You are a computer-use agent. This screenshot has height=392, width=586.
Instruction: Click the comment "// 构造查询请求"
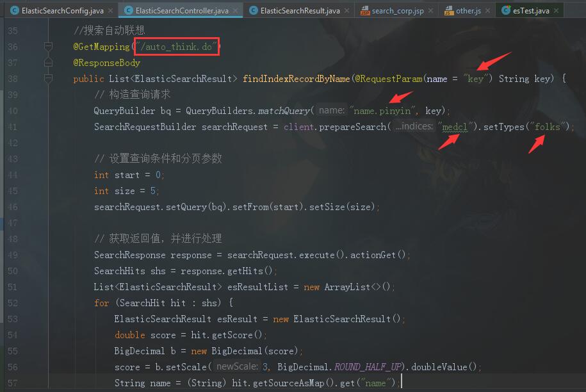pyautogui.click(x=133, y=95)
